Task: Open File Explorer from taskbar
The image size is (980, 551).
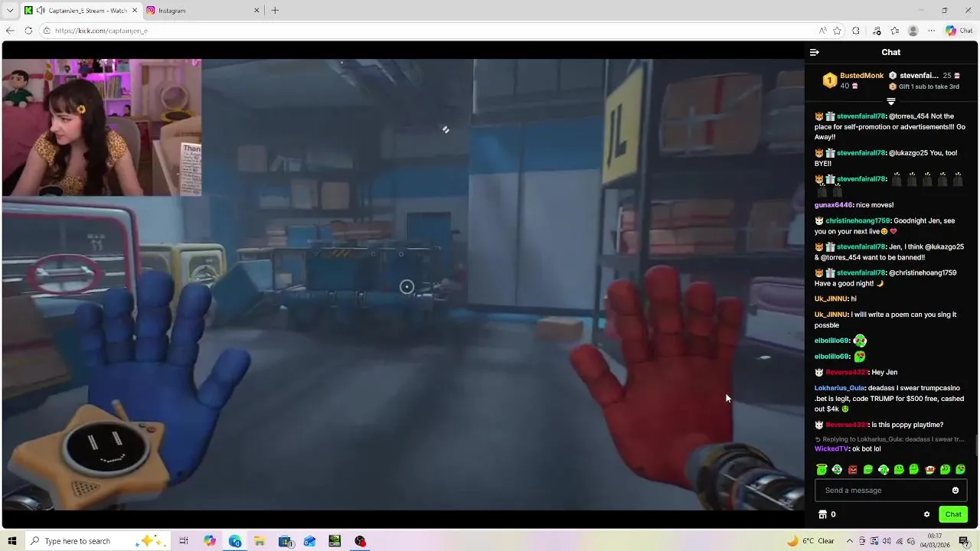Action: [x=260, y=541]
